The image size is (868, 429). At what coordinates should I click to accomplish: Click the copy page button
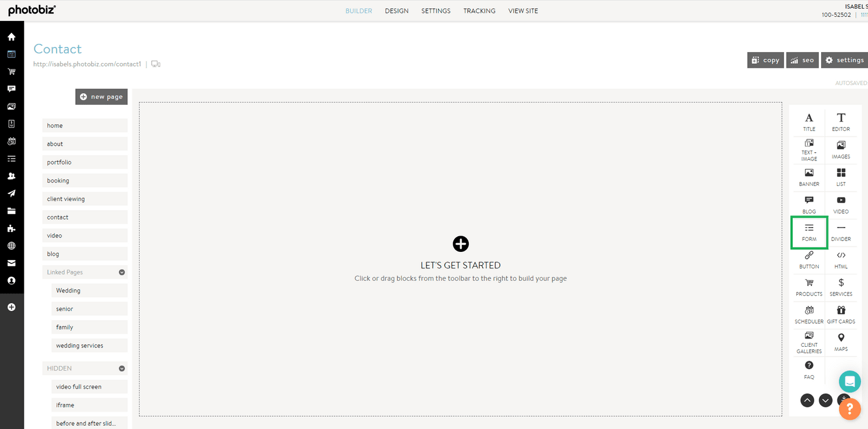[765, 60]
